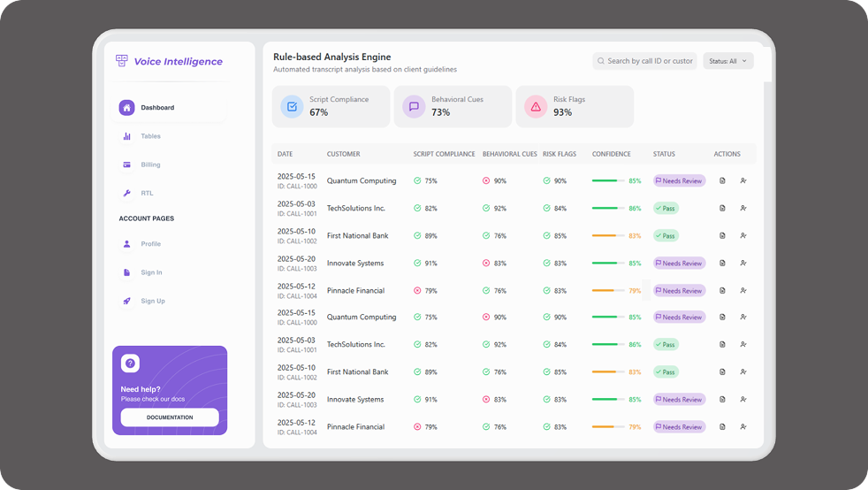Open the Profile person icon
Screen dimensions: 868x490
(x=126, y=244)
